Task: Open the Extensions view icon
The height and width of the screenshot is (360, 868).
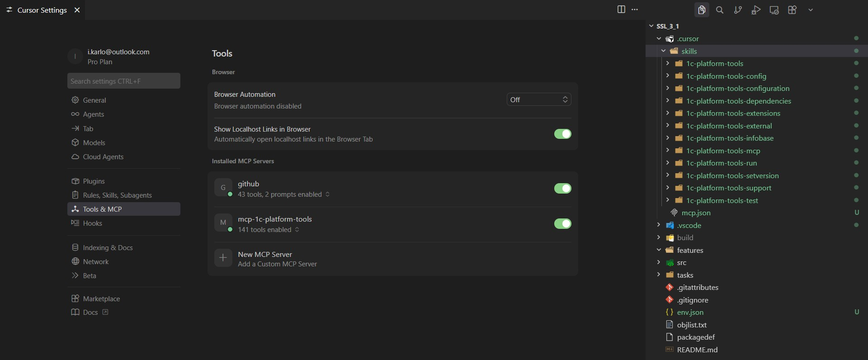Action: coord(792,10)
